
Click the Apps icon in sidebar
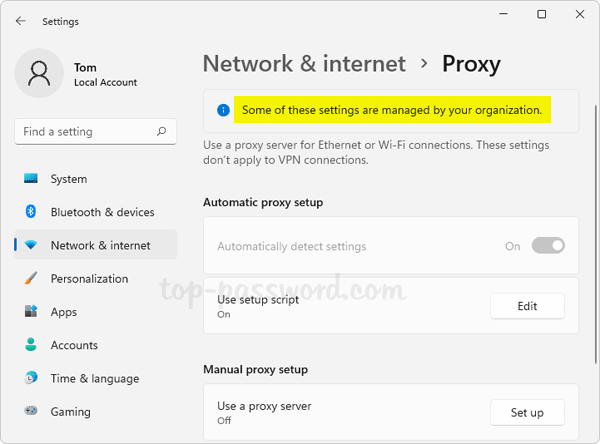pos(31,312)
